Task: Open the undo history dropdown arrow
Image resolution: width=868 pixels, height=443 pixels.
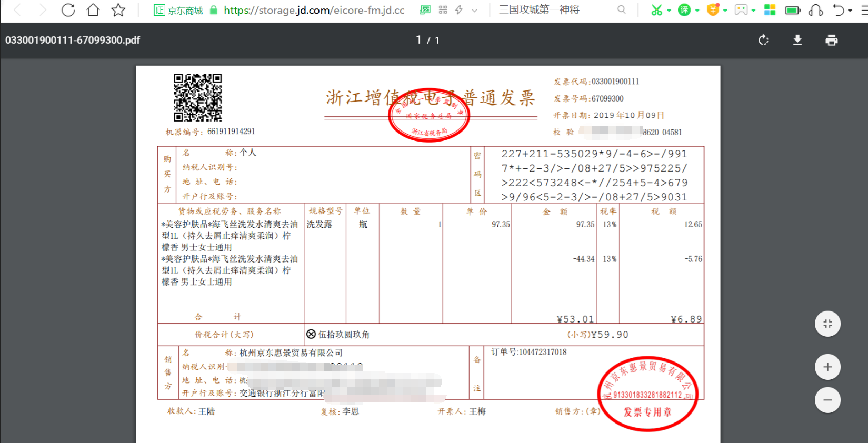Action: point(850,11)
